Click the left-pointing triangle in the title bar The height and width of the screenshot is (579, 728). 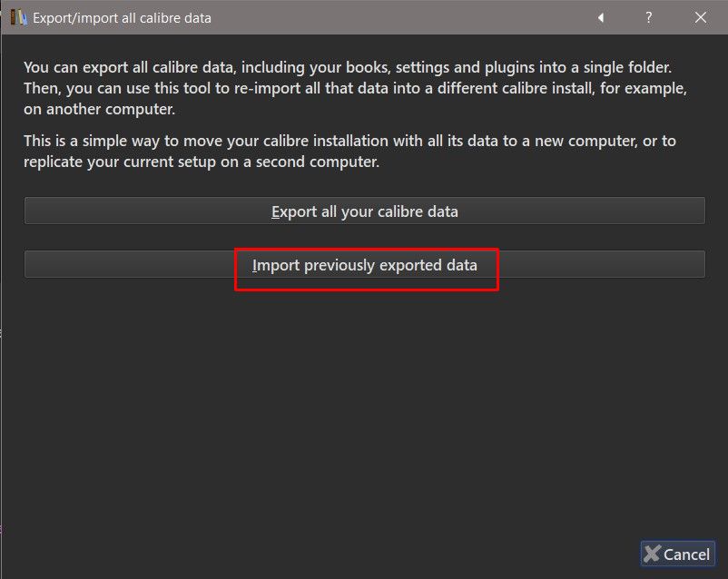600,17
